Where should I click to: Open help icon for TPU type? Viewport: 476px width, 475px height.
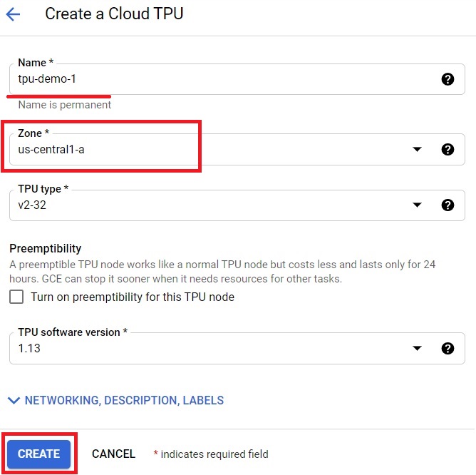coord(447,205)
